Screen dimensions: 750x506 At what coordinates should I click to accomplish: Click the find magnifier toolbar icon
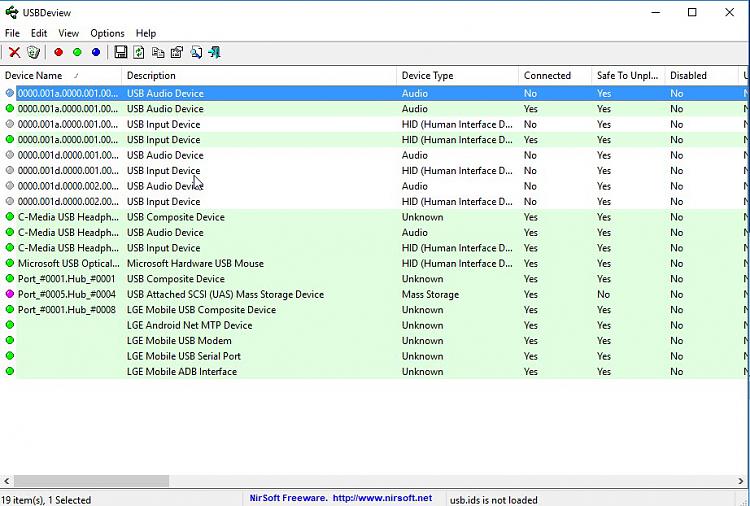tap(196, 52)
